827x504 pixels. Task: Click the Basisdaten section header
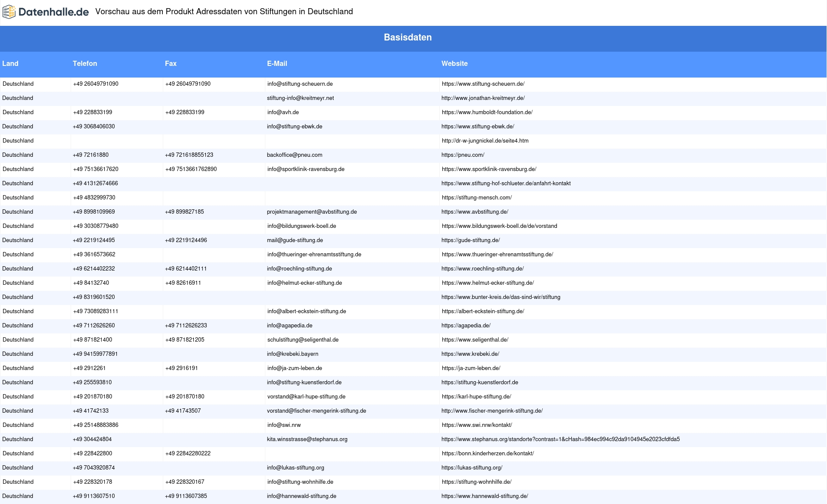pos(407,37)
